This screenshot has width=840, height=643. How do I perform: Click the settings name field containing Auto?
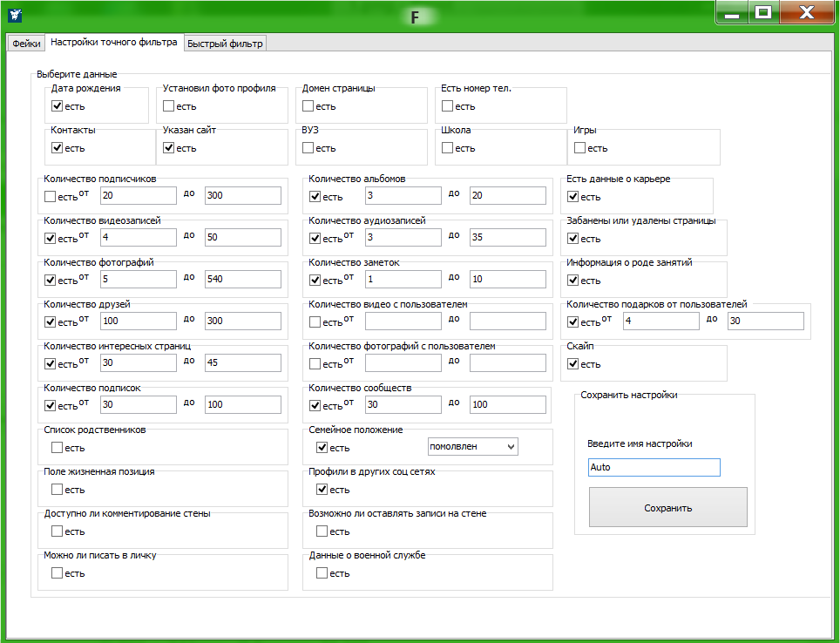click(x=654, y=467)
